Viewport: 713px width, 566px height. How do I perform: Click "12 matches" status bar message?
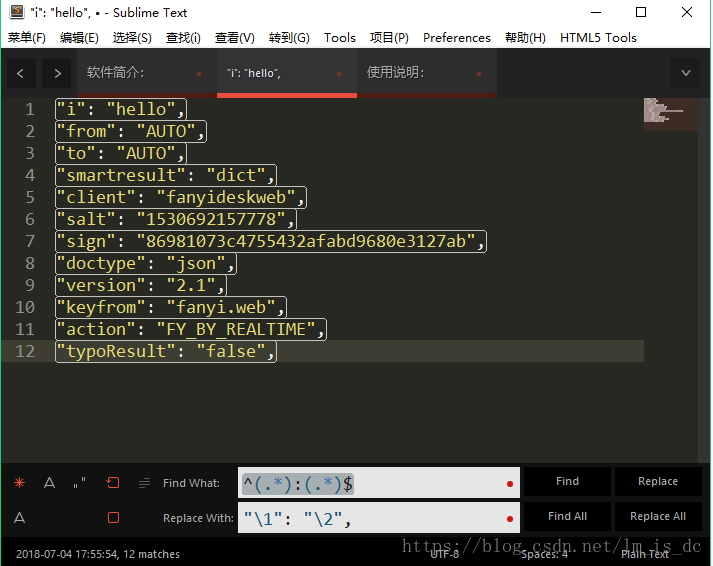pyautogui.click(x=151, y=554)
